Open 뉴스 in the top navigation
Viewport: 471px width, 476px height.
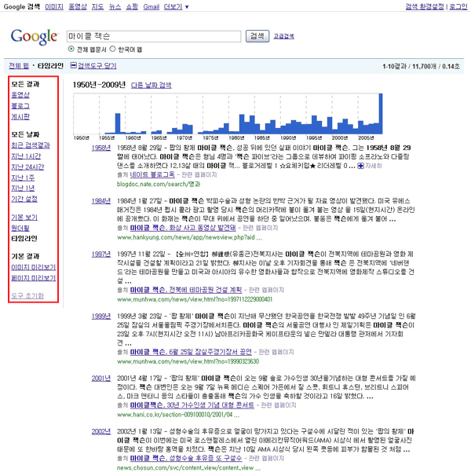coord(115,7)
